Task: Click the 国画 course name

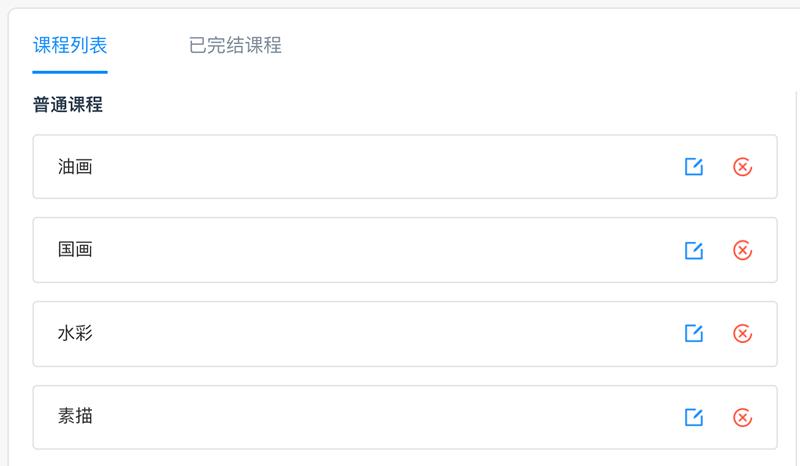Action: click(75, 250)
